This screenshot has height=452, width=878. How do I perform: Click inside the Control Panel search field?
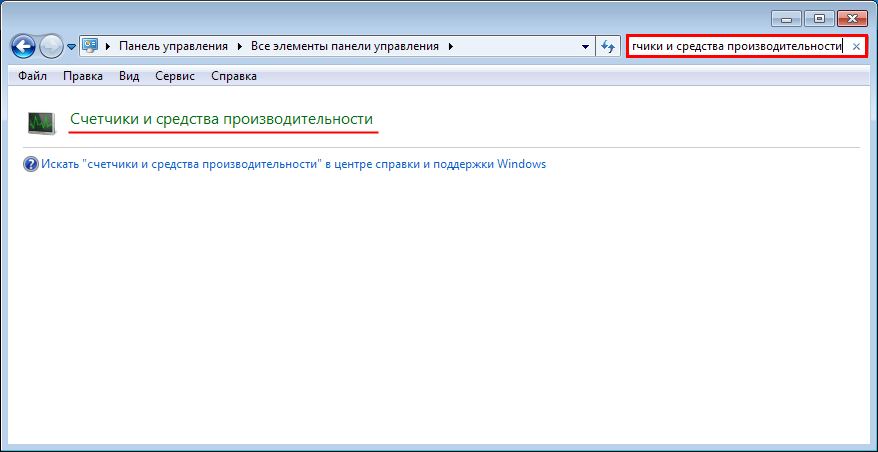(735, 46)
